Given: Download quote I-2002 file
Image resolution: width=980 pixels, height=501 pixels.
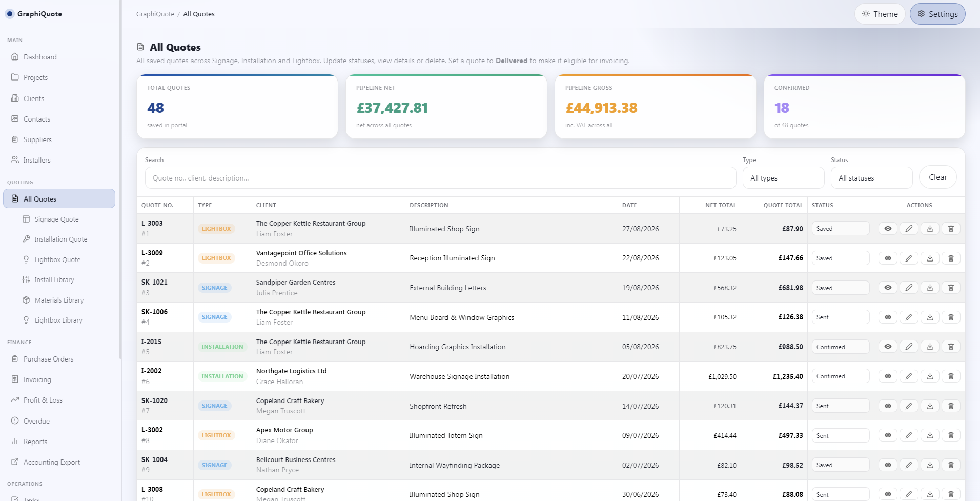Looking at the screenshot, I should (x=930, y=376).
